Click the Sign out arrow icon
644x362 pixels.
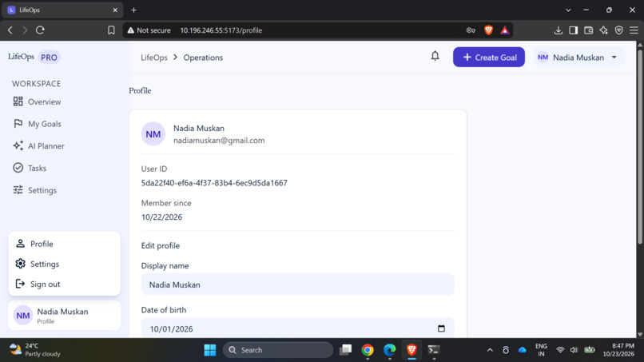[20, 284]
